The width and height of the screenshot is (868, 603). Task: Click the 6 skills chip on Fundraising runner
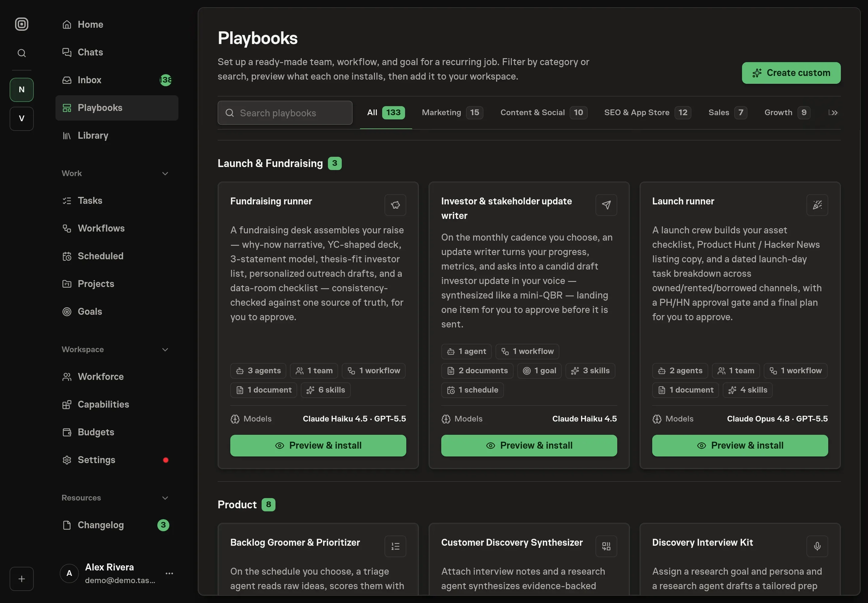point(325,390)
